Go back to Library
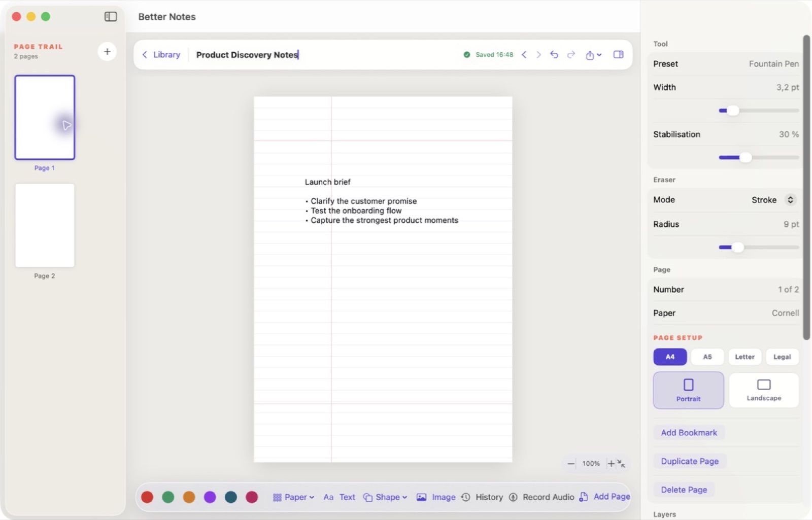 pyautogui.click(x=161, y=55)
